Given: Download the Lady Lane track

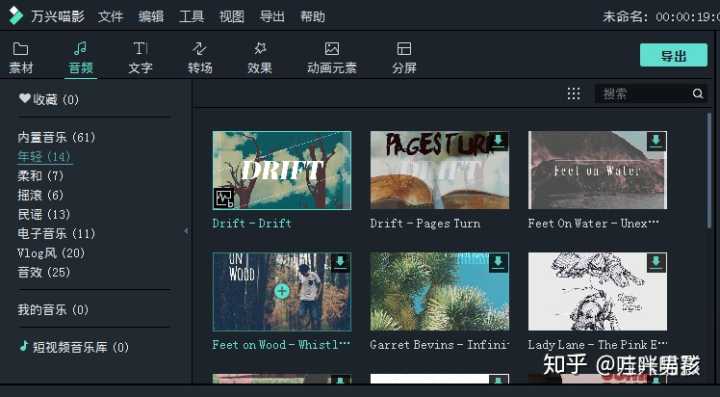Looking at the screenshot, I should point(656,262).
